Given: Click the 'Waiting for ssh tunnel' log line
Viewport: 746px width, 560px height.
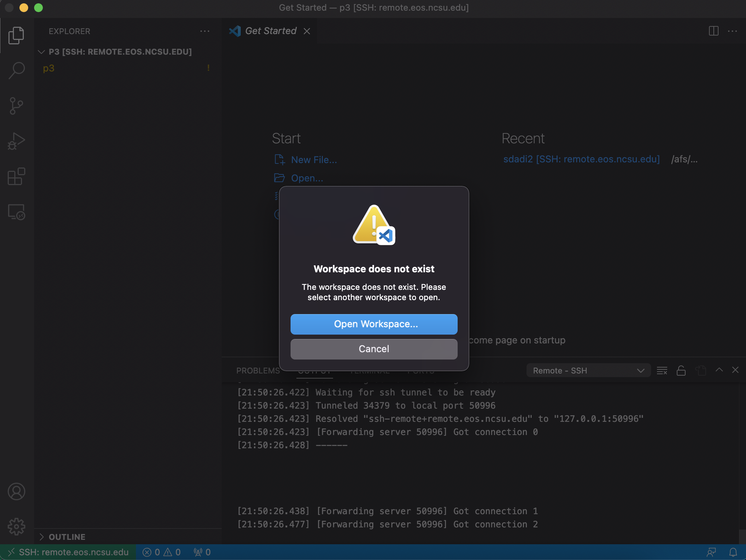Looking at the screenshot, I should (x=366, y=393).
